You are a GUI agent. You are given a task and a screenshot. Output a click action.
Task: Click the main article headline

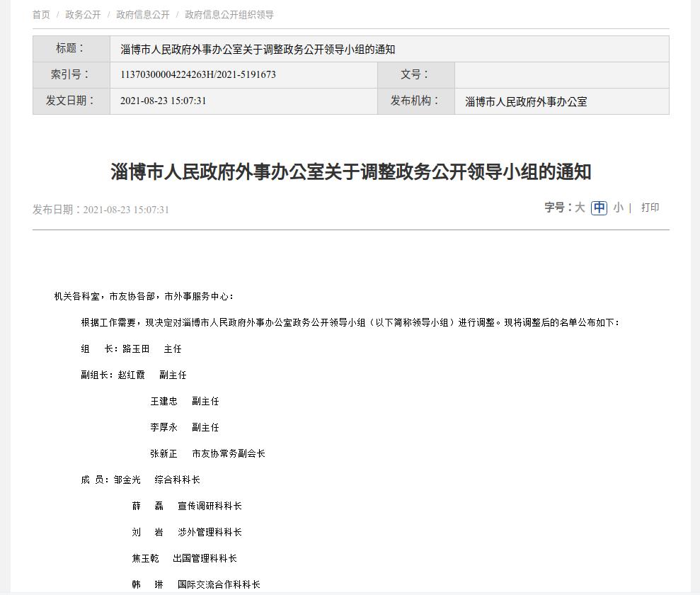[x=351, y=172]
